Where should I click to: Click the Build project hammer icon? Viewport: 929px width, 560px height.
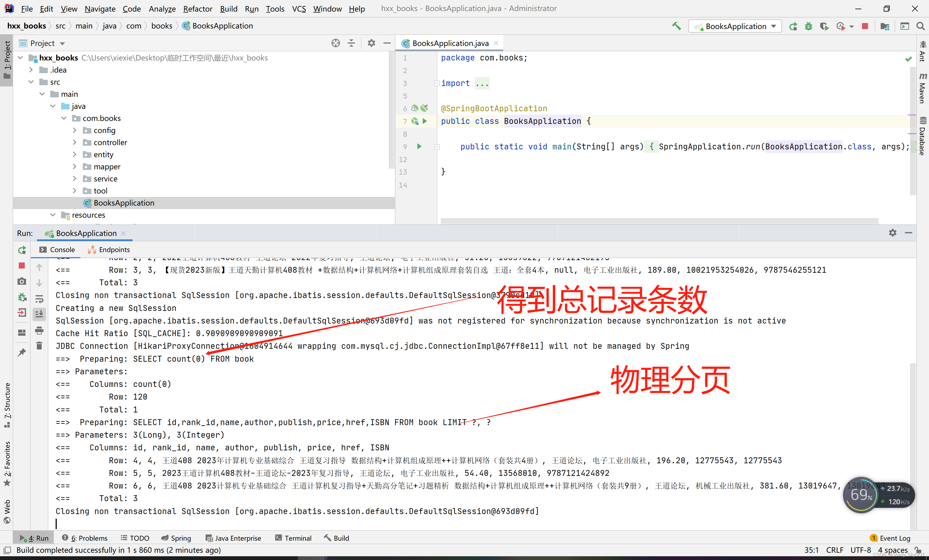[x=676, y=26]
